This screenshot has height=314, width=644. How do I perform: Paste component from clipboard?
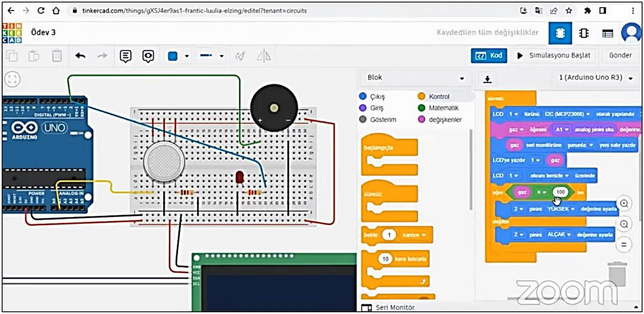click(x=34, y=56)
